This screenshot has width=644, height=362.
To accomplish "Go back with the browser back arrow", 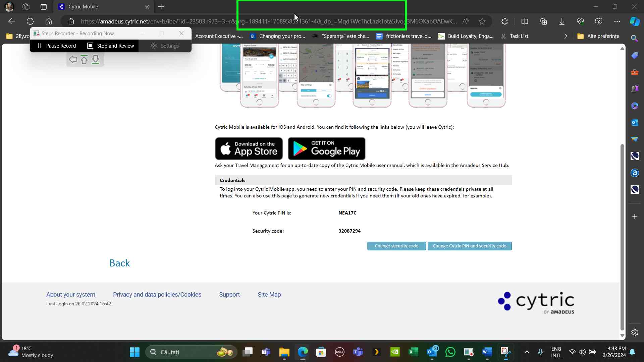I will 12,21.
